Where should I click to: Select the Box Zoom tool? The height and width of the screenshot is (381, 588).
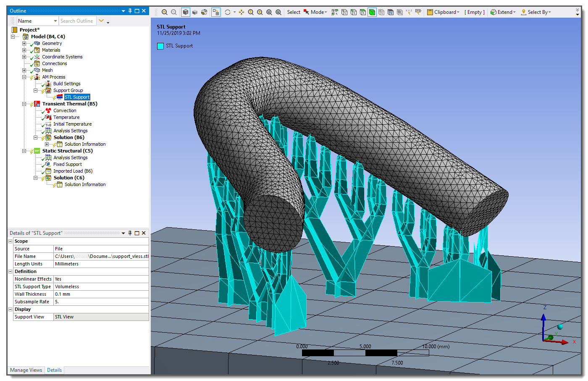[x=260, y=12]
